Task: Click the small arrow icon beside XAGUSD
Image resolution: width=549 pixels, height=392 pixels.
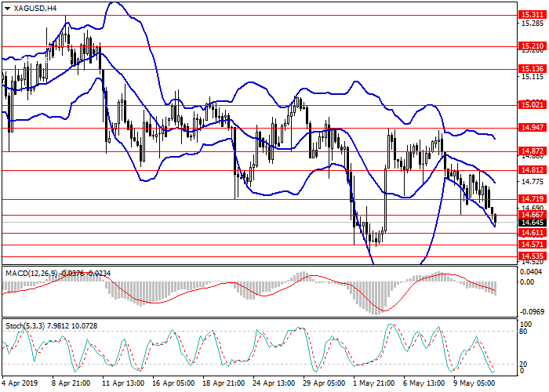Action: [x=5, y=8]
